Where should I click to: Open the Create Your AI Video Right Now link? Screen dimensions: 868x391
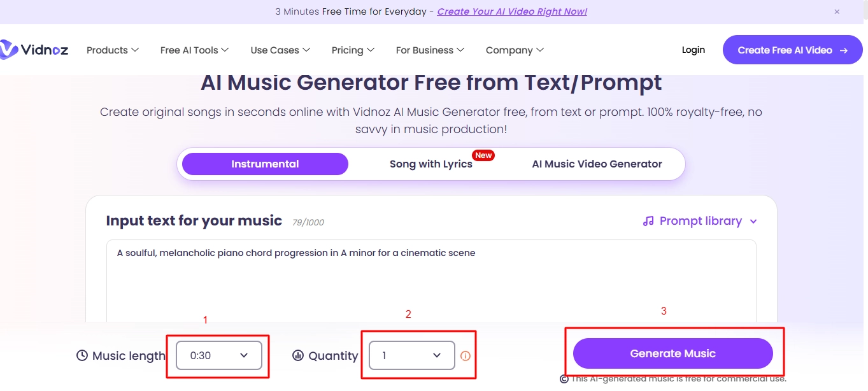511,11
